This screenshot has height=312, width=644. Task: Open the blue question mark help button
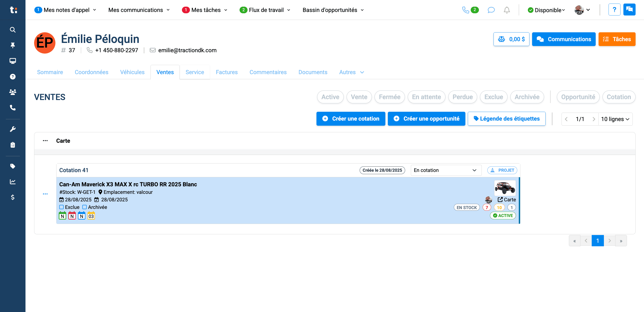614,10
